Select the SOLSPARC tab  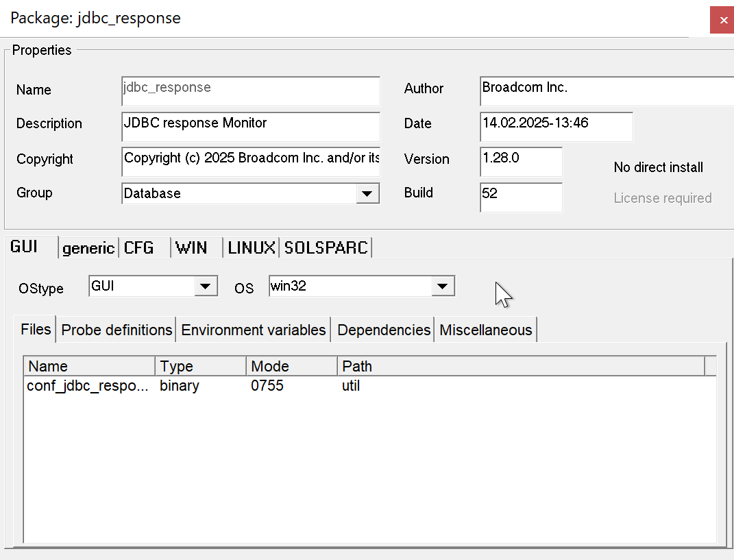coord(326,248)
